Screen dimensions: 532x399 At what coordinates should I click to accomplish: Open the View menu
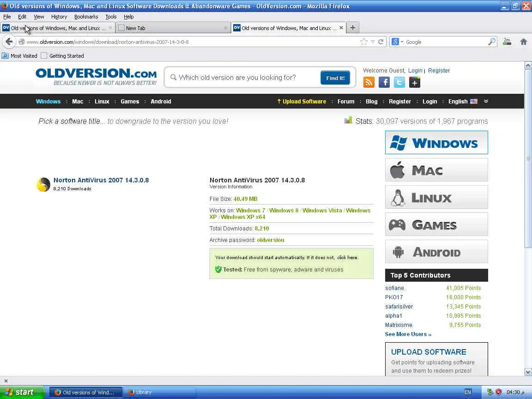coord(39,17)
